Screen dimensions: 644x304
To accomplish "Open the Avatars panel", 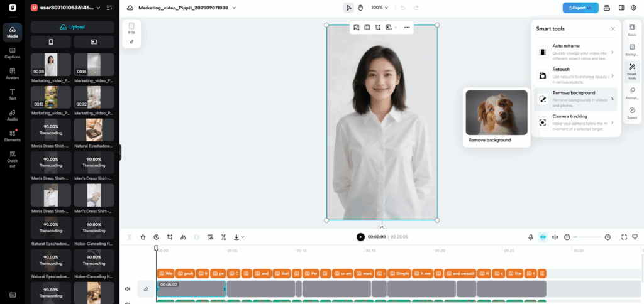I will pyautogui.click(x=12, y=74).
